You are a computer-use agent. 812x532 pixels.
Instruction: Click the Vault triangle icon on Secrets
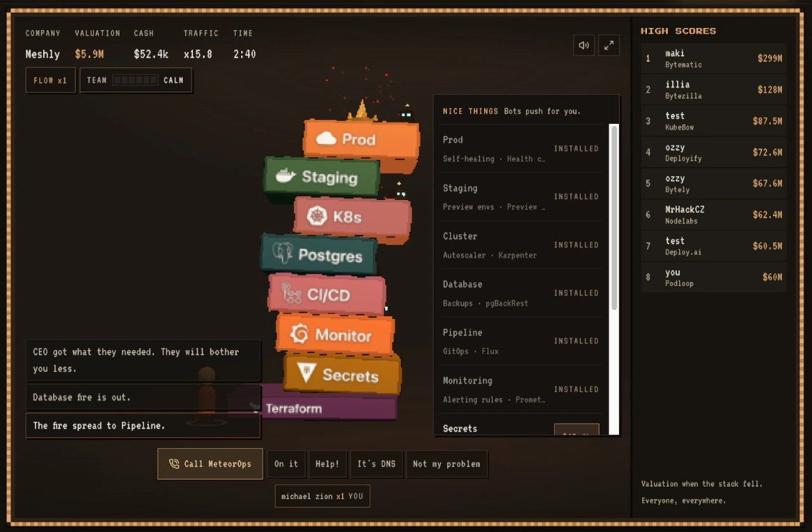coord(306,373)
